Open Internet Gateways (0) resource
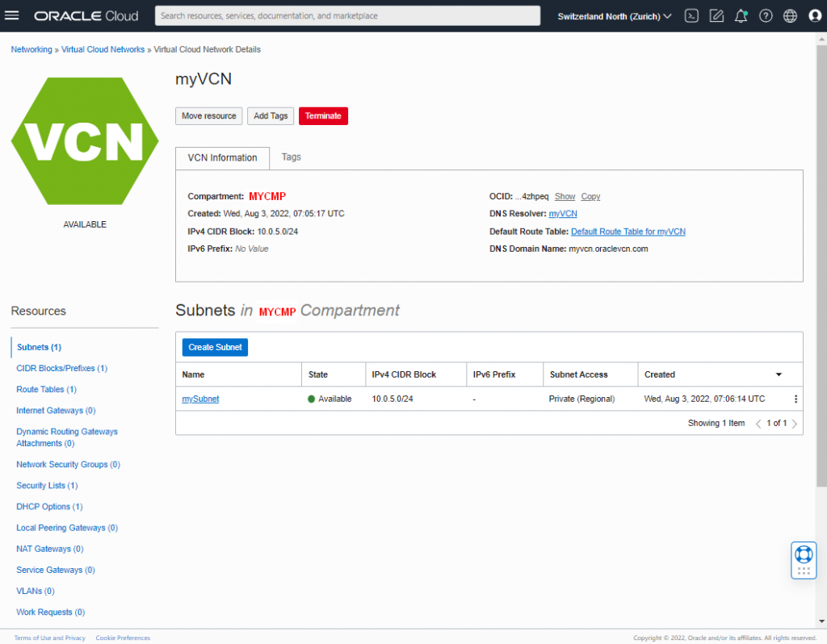Viewport: 827px width, 644px height. click(56, 411)
